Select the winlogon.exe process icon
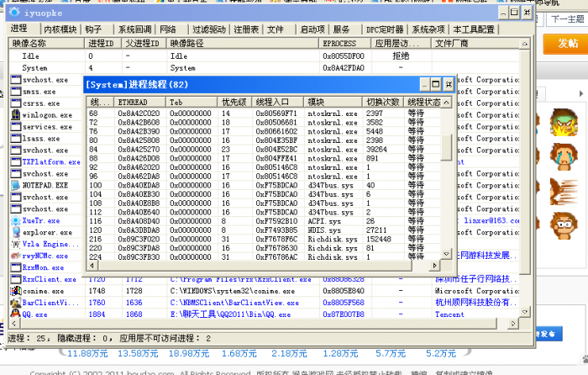588x375 pixels. 16,114
